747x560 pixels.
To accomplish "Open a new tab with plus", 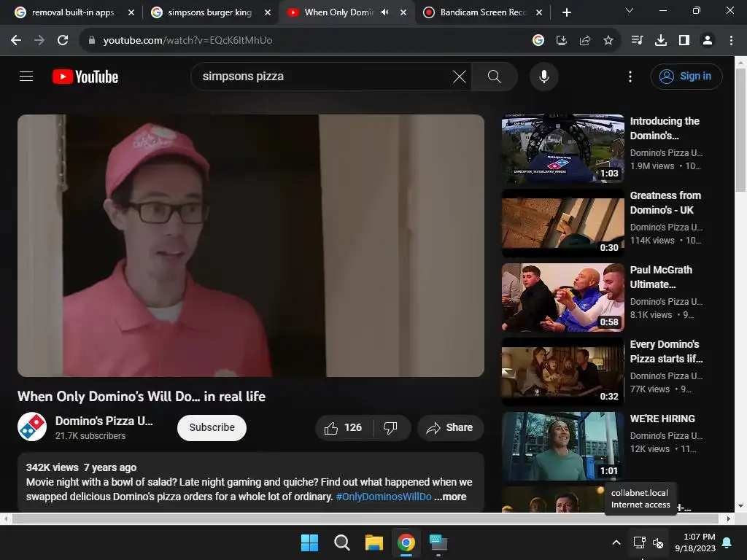I will coord(566,12).
